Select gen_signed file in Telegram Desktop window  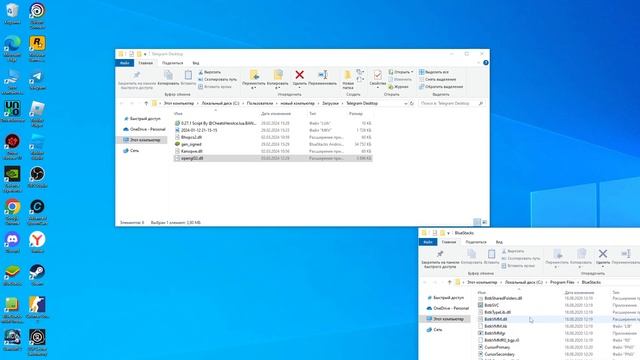(x=273, y=144)
